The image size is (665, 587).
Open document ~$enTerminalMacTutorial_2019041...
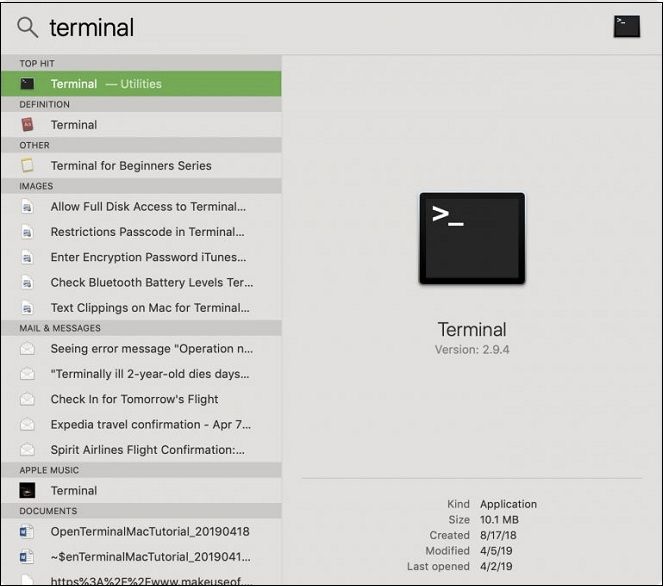click(x=141, y=556)
